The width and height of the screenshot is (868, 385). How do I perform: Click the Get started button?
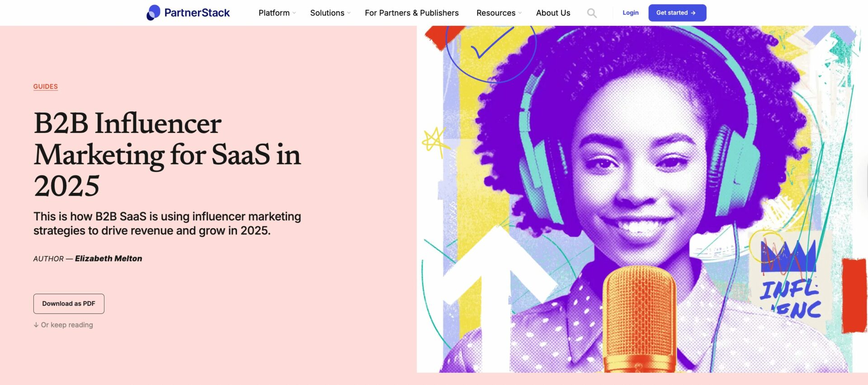(677, 13)
